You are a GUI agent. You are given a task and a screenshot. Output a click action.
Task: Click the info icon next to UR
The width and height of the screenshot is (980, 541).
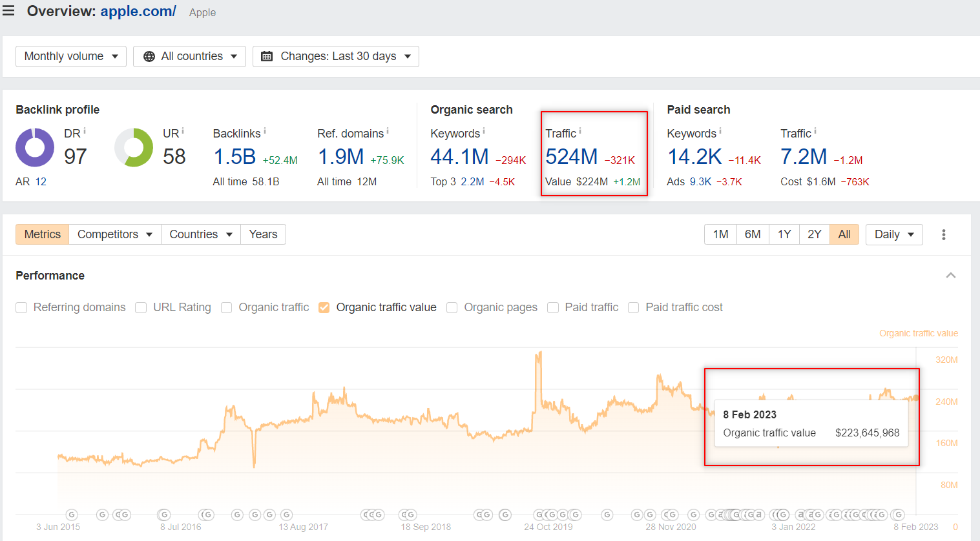(x=183, y=131)
